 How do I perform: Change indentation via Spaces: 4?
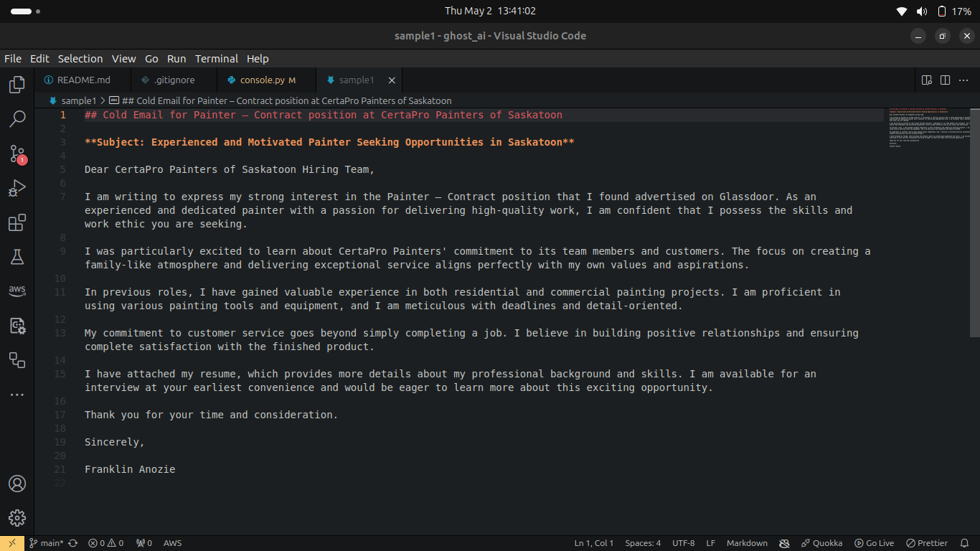point(643,543)
